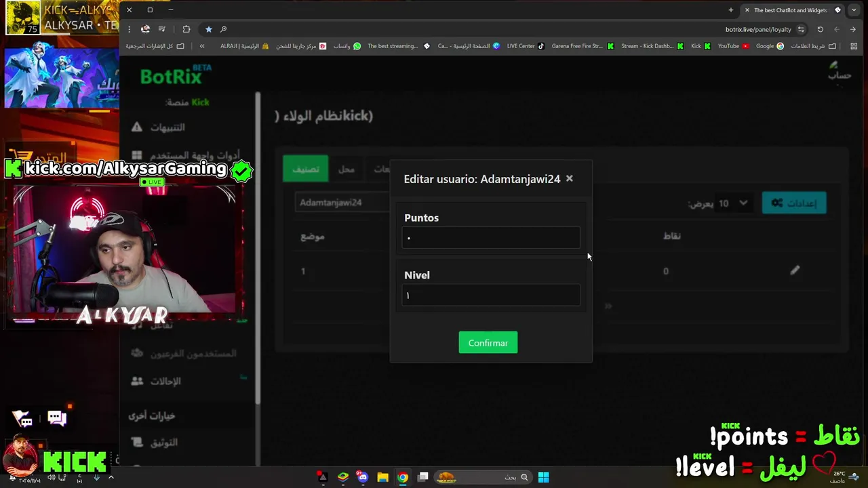The width and height of the screenshot is (868, 488).
Task: Open the rows-per-page dropdown showing 10
Action: click(x=733, y=203)
